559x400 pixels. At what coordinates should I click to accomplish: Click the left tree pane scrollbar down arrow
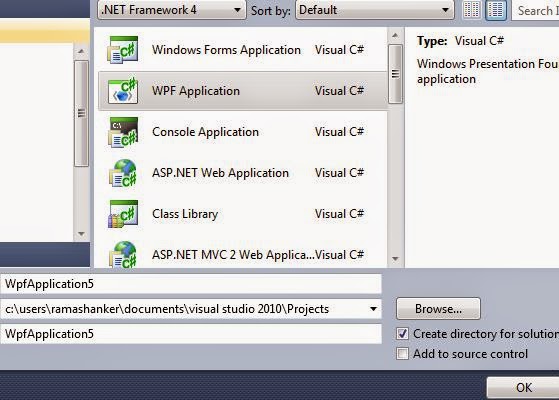pos(81,234)
